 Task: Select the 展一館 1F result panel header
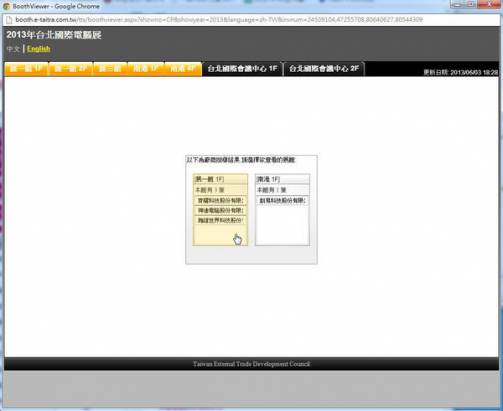pos(220,179)
